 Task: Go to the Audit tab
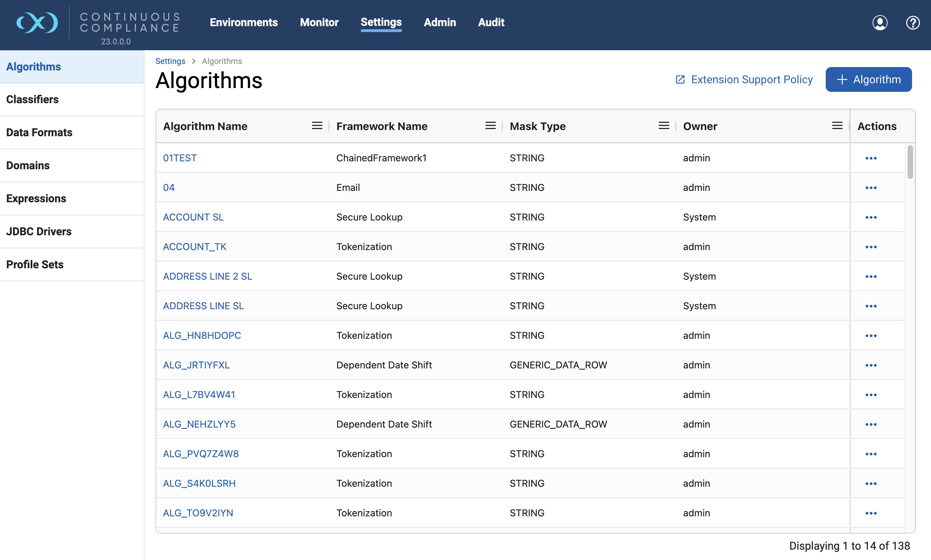pyautogui.click(x=491, y=22)
